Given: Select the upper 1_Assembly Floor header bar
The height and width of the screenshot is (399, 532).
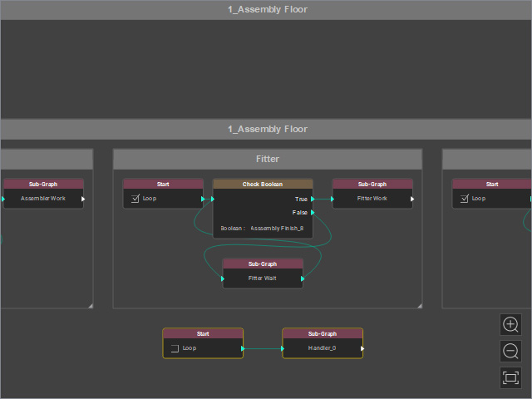Looking at the screenshot, I should tap(266, 9).
